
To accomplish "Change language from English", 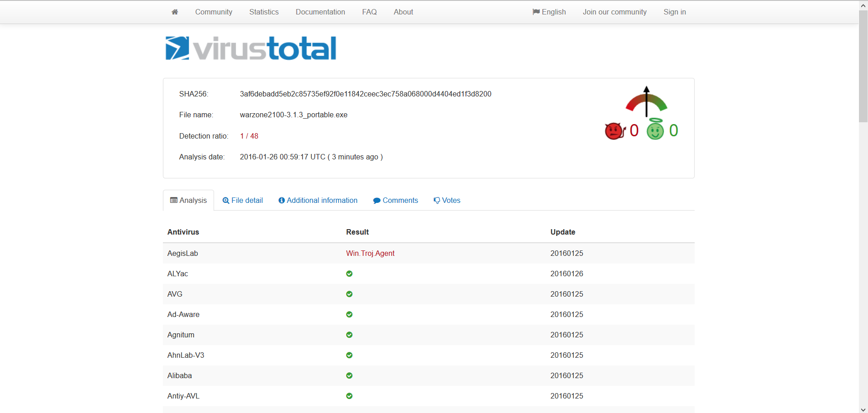I will [549, 12].
